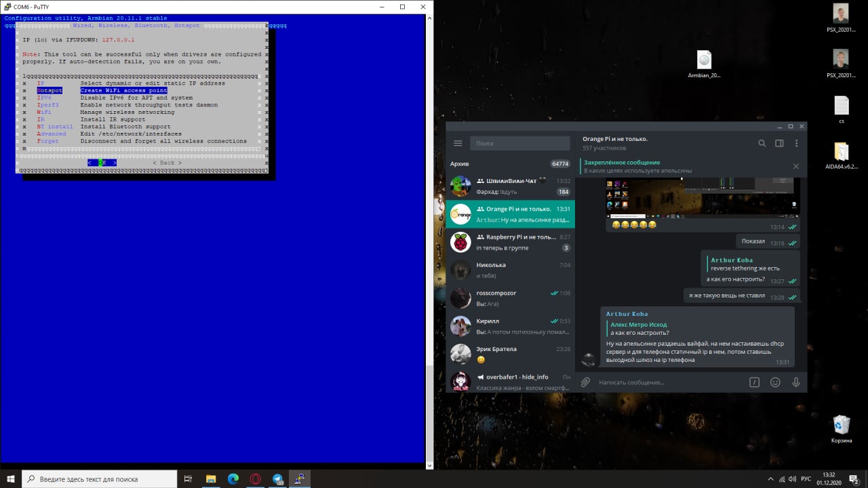Select AIDA64.v6.2 desktop archive
This screenshot has width=868, height=488.
point(841,156)
